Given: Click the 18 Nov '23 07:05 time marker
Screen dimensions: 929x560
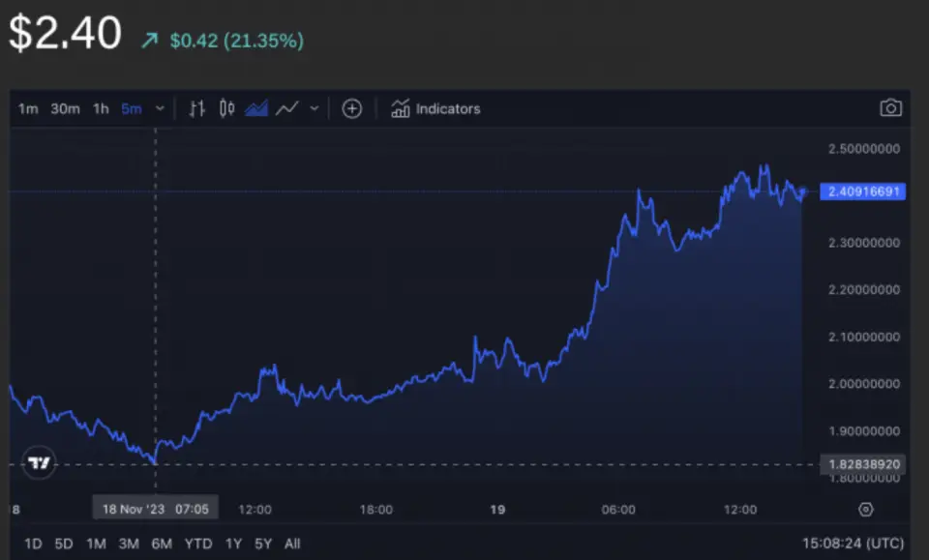Looking at the screenshot, I should [x=156, y=509].
